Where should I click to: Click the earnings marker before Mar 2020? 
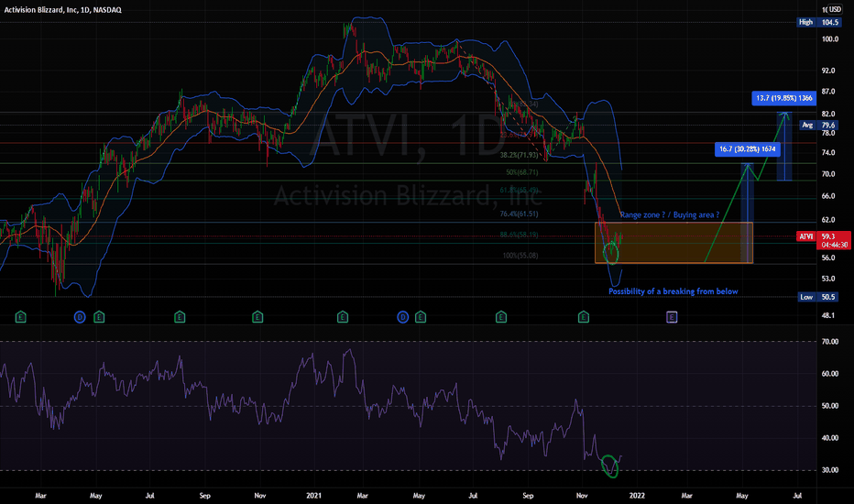click(21, 316)
